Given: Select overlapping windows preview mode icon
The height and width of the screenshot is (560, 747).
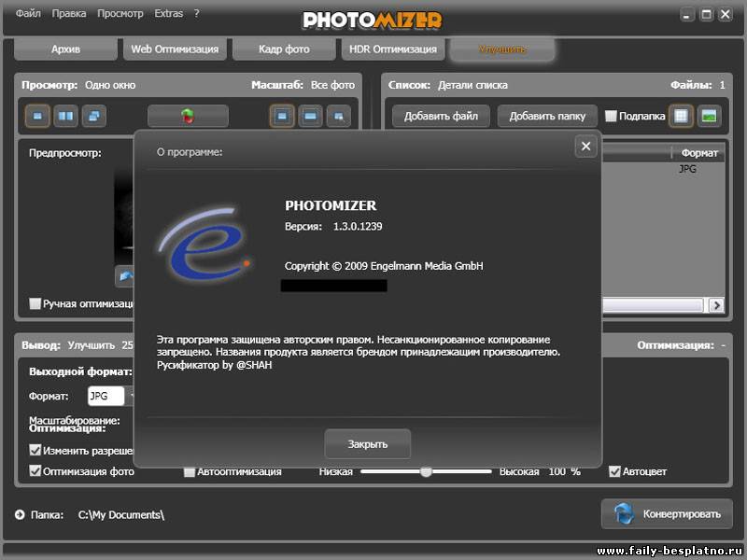Looking at the screenshot, I should [x=94, y=116].
